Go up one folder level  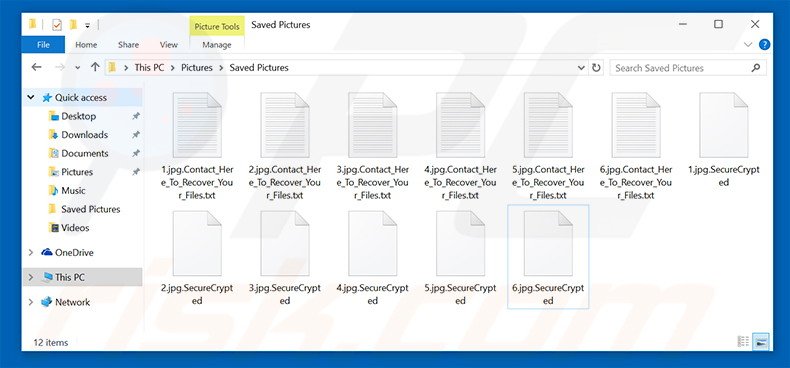(x=95, y=68)
